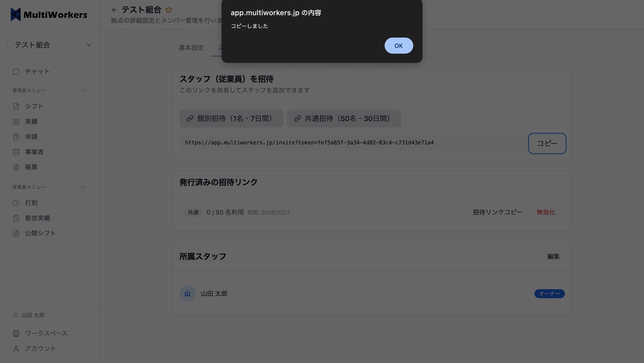The image size is (644, 363).
Task: Click the 申請 clipboard icon
Action: point(16,137)
